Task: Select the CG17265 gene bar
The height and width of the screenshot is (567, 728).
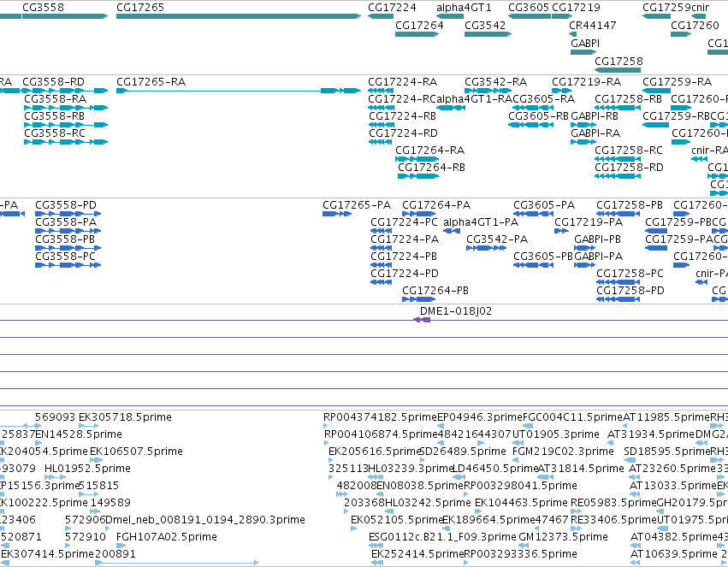Action: click(x=239, y=16)
